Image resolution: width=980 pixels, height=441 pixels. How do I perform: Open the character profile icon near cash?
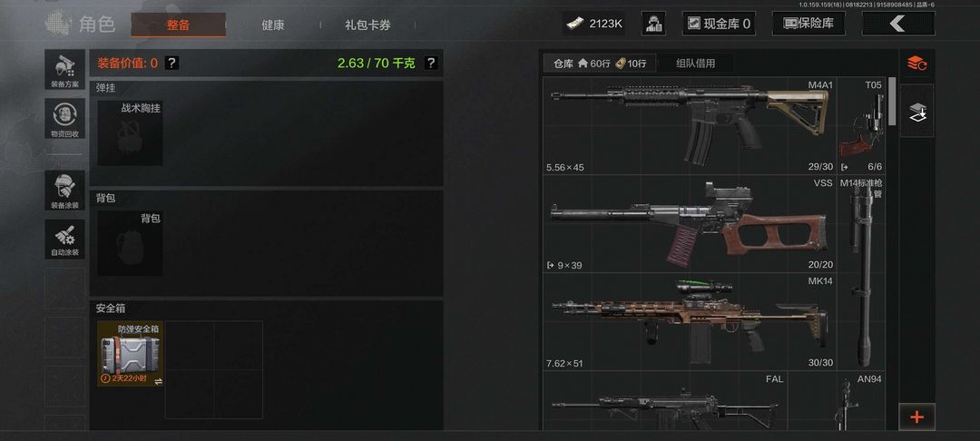653,24
